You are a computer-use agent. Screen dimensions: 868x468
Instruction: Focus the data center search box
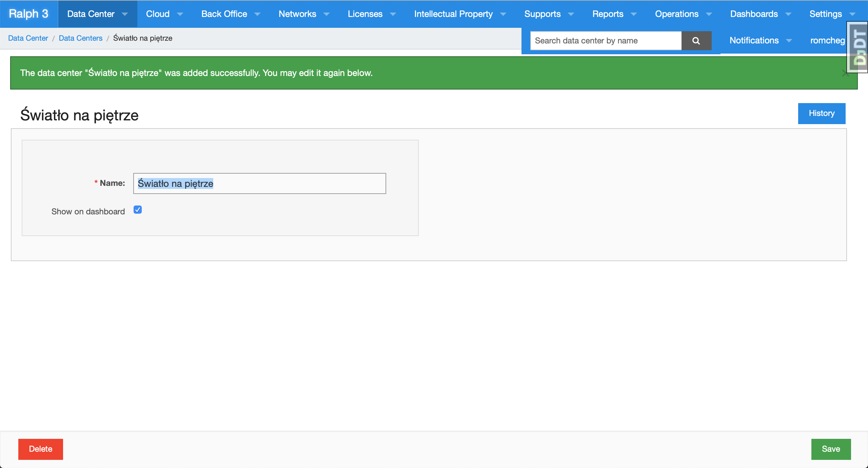pyautogui.click(x=606, y=41)
